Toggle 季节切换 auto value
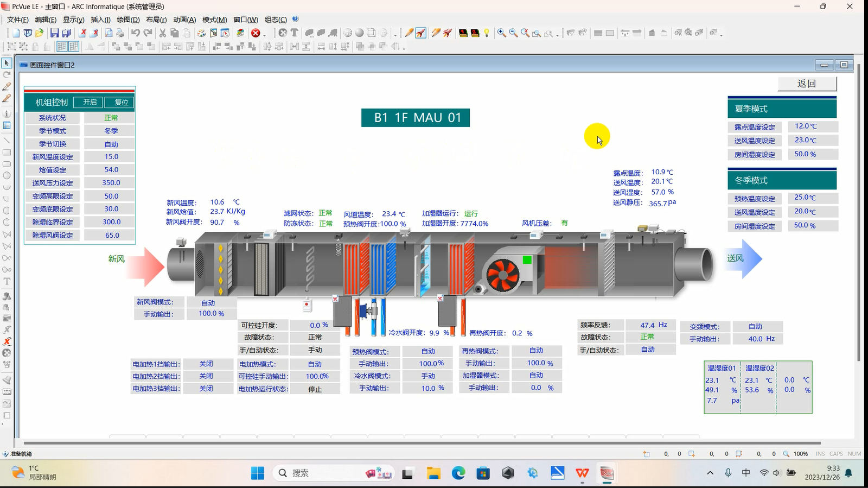Image resolution: width=868 pixels, height=488 pixels. (111, 144)
